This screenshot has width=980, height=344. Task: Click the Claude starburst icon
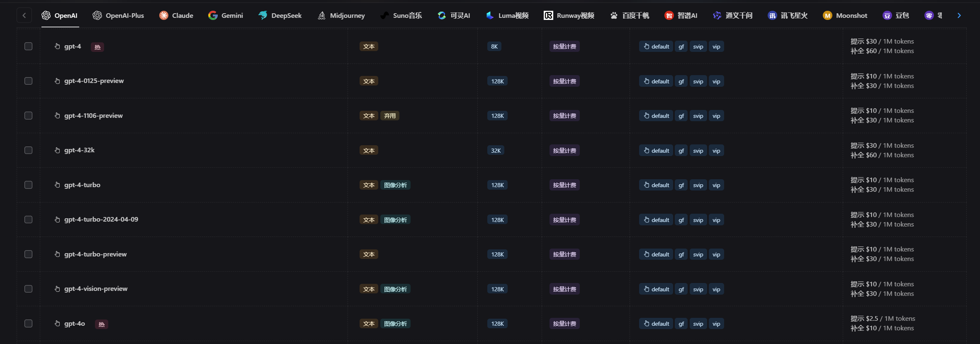[164, 15]
